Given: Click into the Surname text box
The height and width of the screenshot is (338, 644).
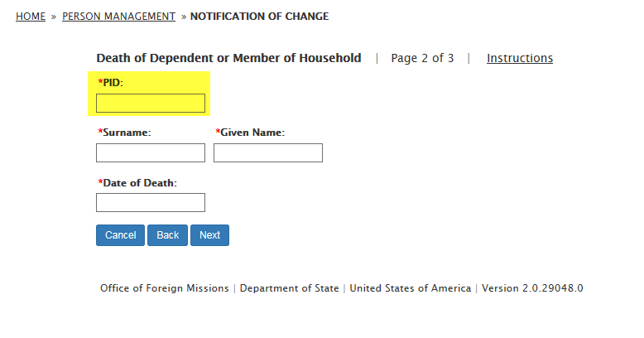Looking at the screenshot, I should click(x=151, y=152).
